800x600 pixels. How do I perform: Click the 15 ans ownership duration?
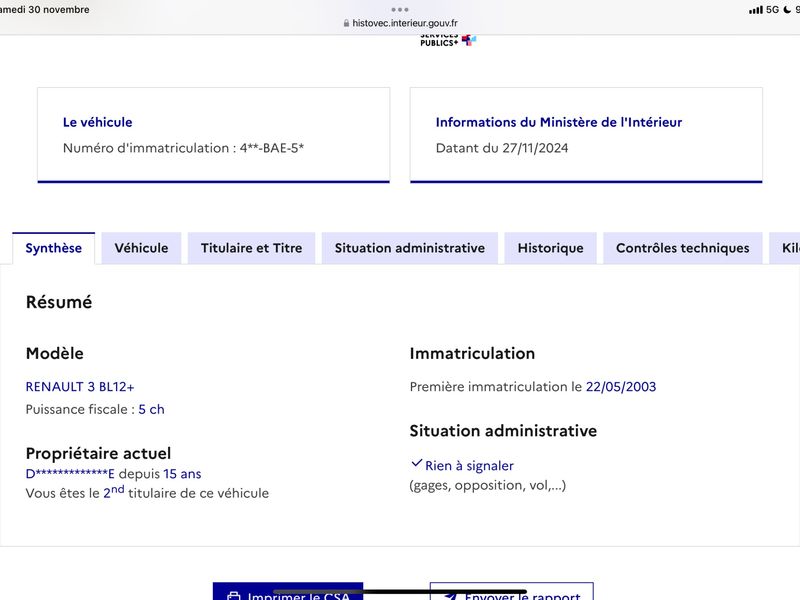click(182, 473)
